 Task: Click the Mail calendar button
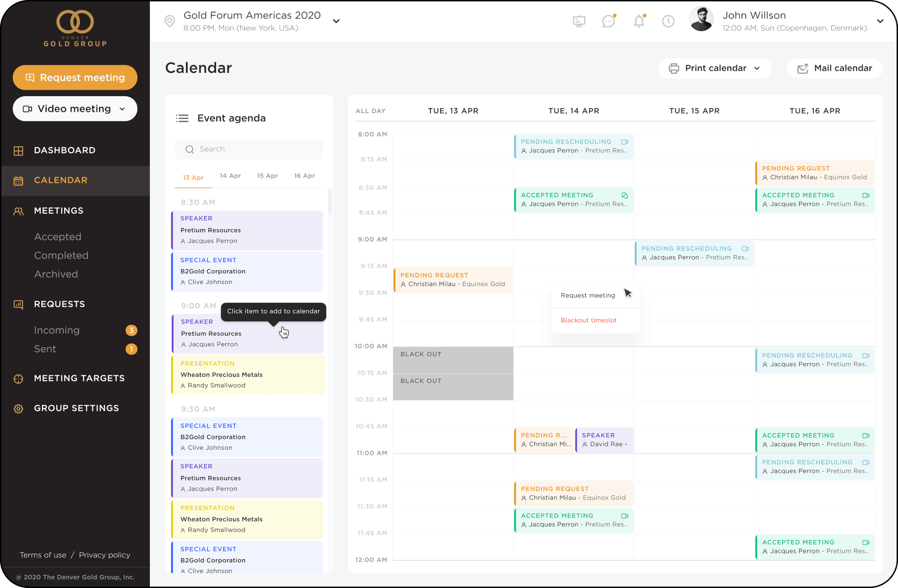point(835,68)
